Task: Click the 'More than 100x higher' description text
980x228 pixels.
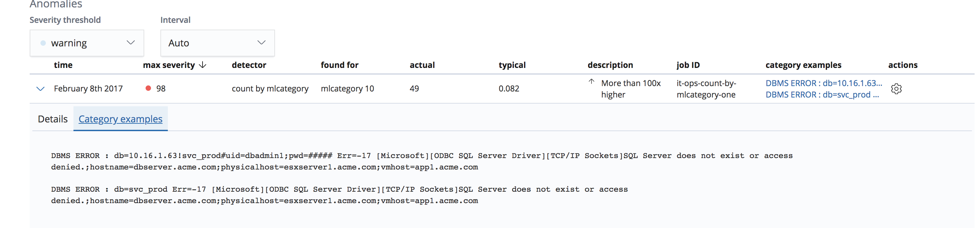Action: tap(631, 89)
